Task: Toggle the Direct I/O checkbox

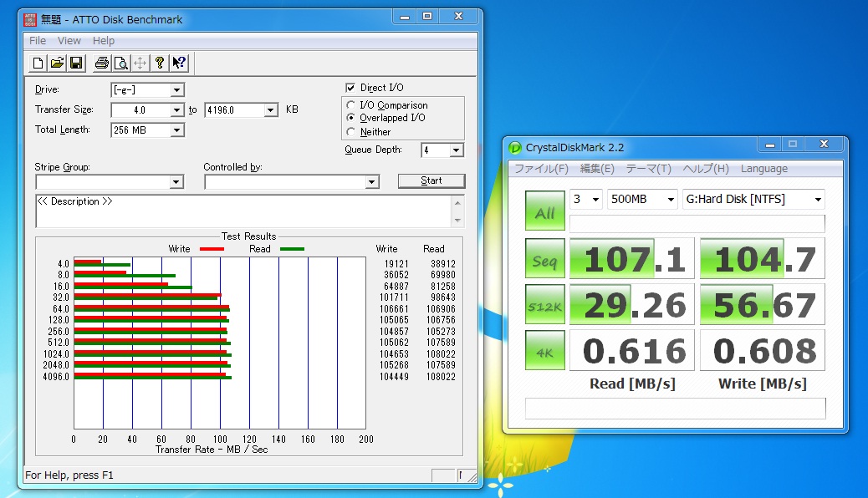Action: pos(350,88)
